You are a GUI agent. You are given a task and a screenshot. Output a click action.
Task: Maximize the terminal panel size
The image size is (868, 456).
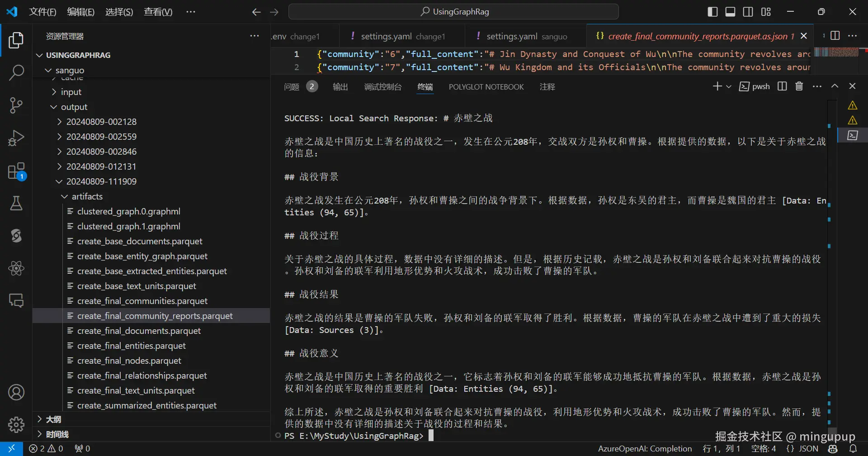[835, 86]
